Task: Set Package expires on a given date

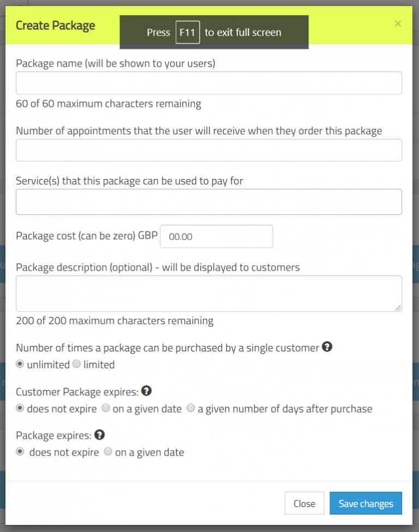Action: coord(107,451)
